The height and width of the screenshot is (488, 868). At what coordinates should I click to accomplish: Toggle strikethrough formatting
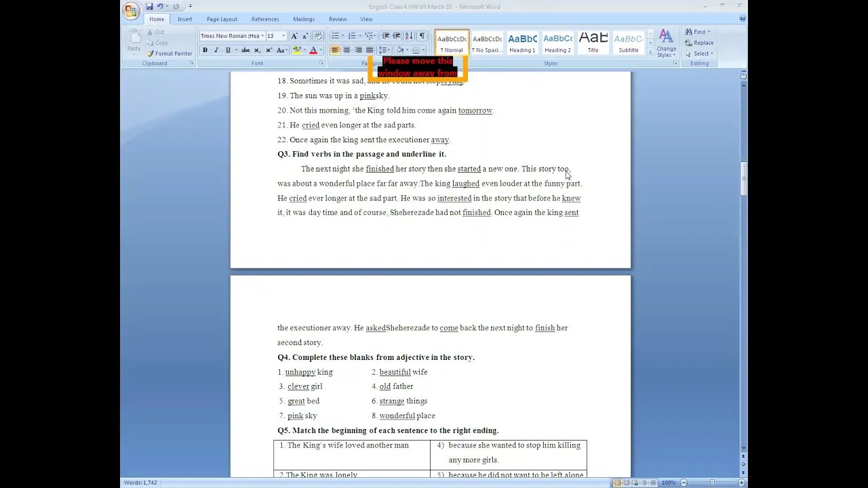click(245, 50)
